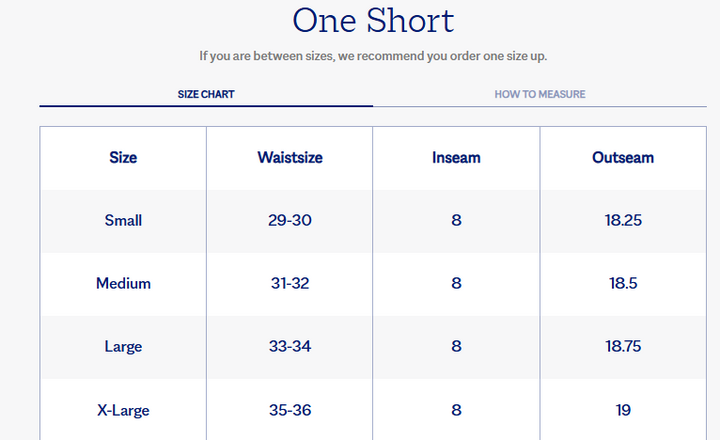Viewport: 720px width, 440px height.
Task: Click the between-sizes recommendation text
Action: [373, 56]
